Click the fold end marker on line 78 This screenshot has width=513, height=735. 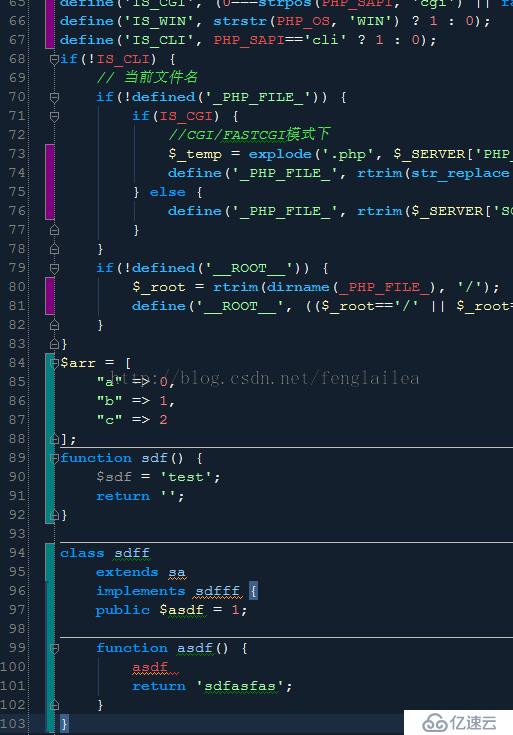point(54,248)
